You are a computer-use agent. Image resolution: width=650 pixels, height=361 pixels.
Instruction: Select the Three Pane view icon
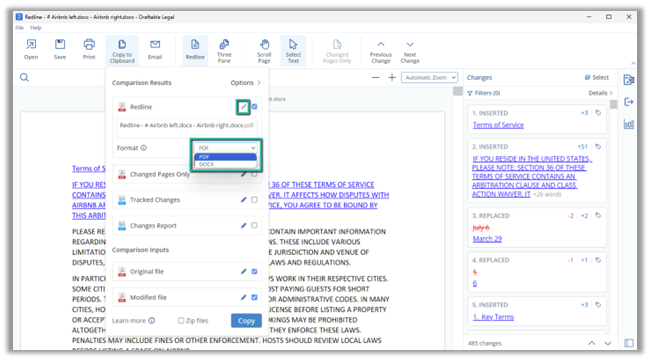coord(224,50)
